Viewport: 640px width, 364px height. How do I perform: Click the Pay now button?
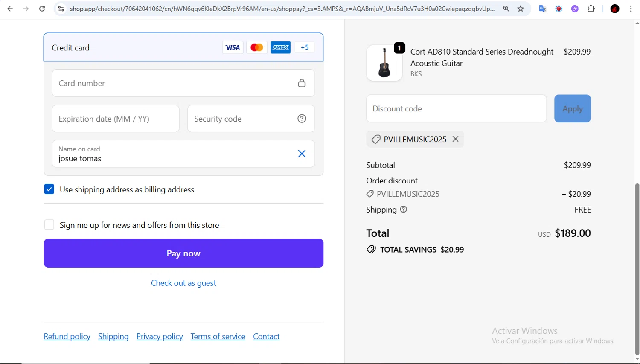183,253
